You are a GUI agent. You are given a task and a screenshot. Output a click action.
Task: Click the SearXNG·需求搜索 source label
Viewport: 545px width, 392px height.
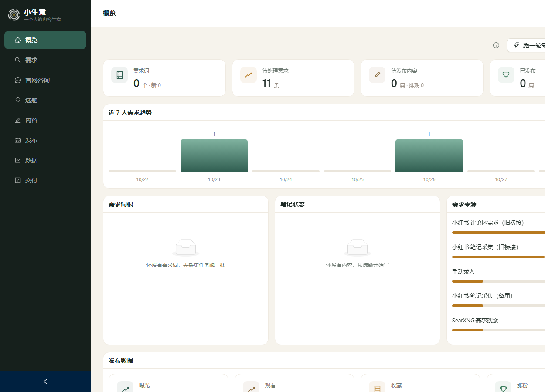475,320
